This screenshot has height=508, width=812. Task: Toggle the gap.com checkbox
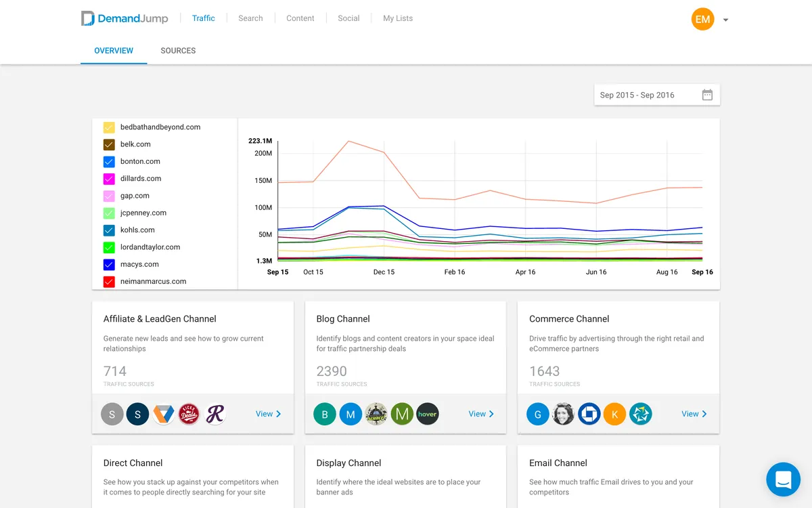pyautogui.click(x=109, y=196)
